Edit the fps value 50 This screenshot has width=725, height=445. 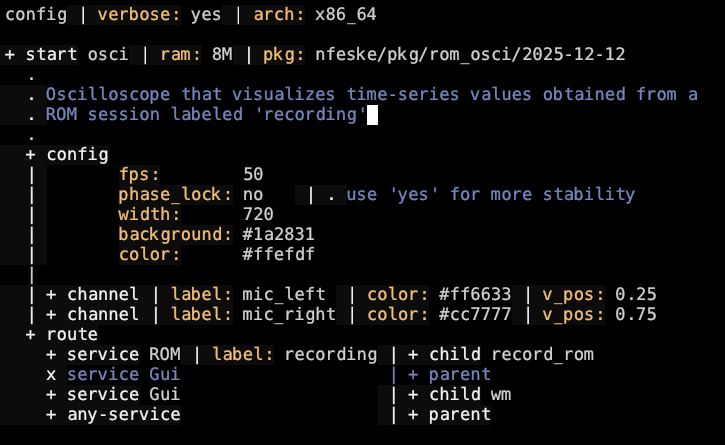[253, 174]
